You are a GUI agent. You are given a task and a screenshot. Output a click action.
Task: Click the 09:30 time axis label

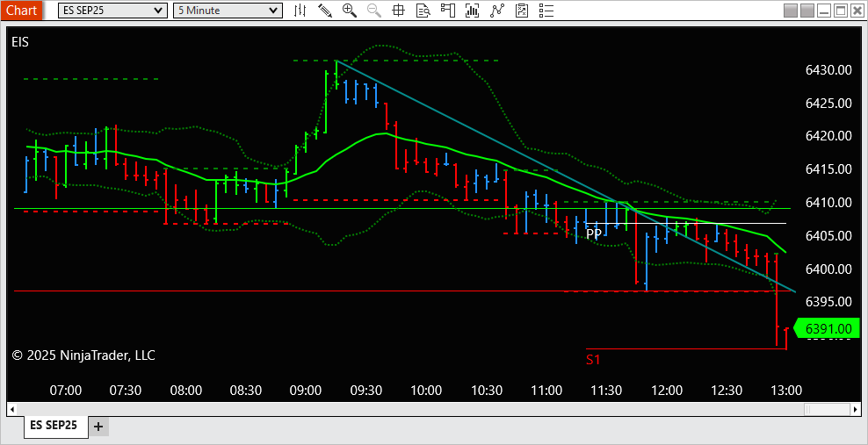click(x=365, y=391)
